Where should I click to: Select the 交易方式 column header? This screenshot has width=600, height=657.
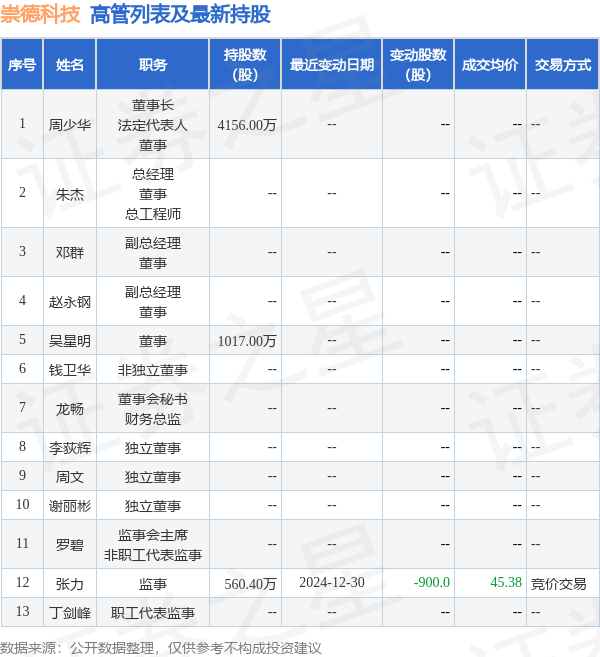562,65
